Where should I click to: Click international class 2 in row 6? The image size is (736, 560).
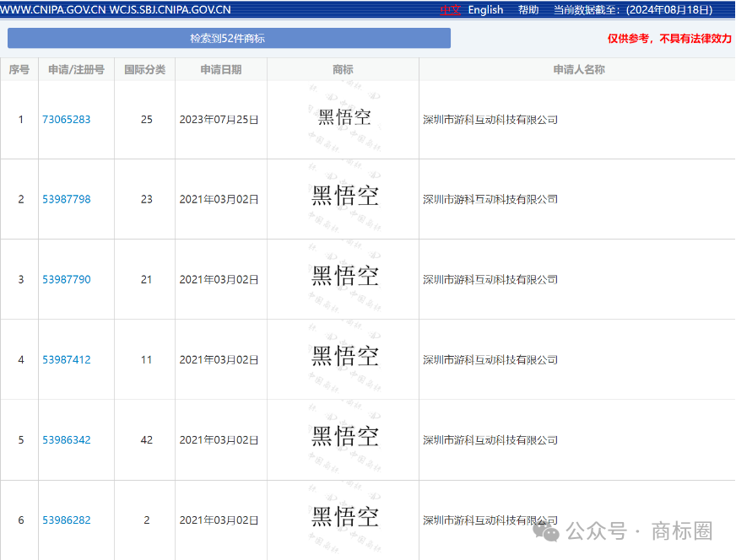coord(147,520)
